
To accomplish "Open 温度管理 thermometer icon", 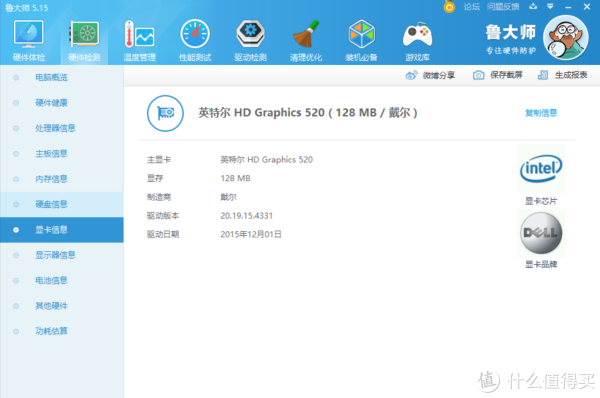I will [x=139, y=34].
